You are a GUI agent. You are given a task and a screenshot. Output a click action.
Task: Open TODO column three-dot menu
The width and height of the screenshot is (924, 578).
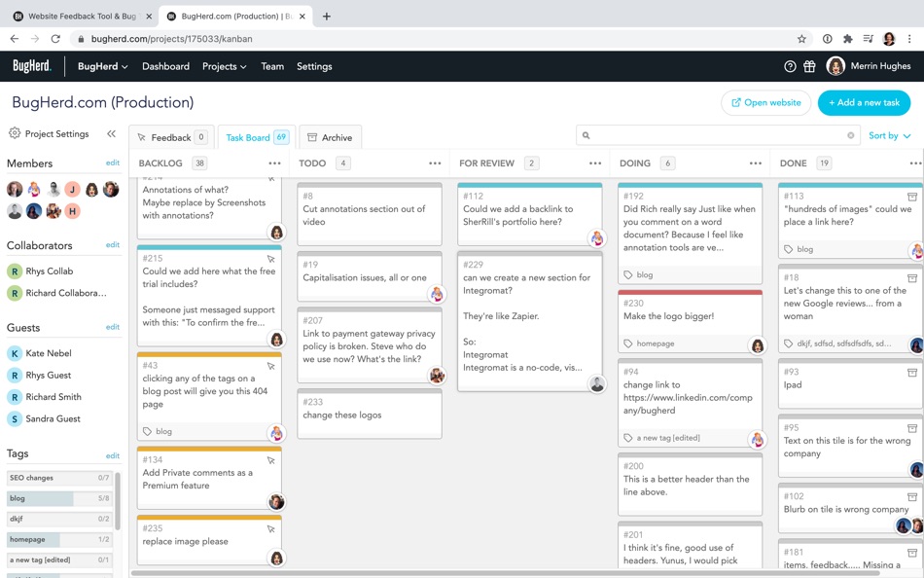[435, 163]
